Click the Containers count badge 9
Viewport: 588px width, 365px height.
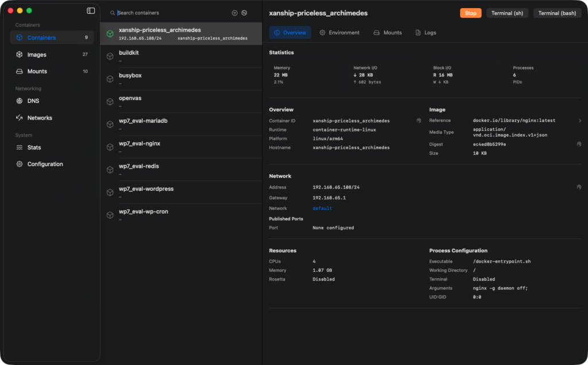tap(86, 37)
